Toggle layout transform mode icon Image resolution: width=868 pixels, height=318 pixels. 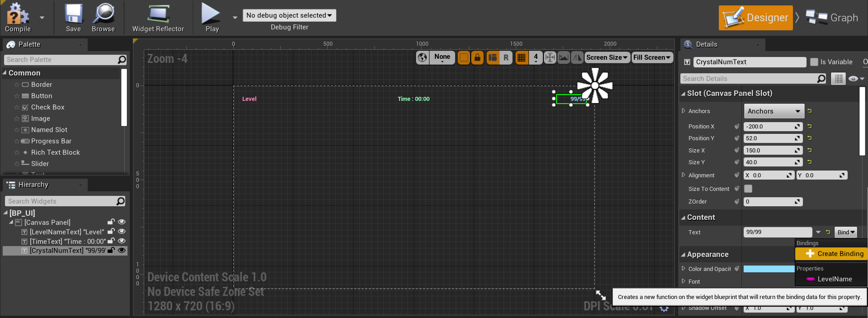pos(493,57)
